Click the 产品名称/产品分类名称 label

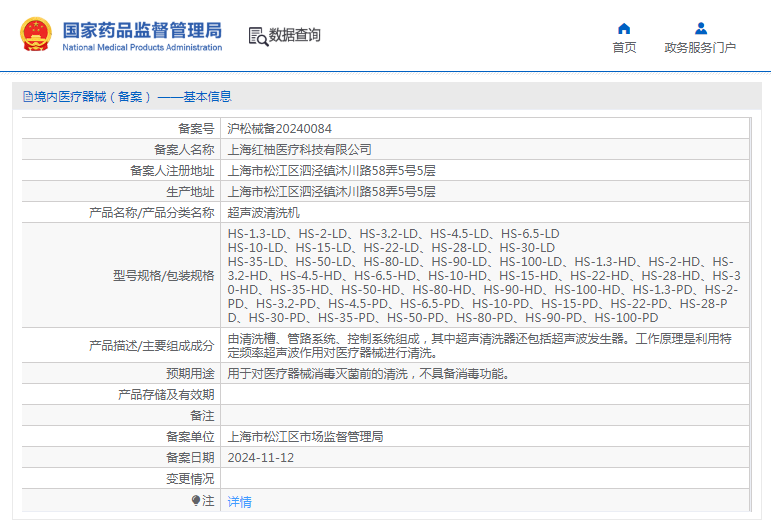[x=151, y=213]
